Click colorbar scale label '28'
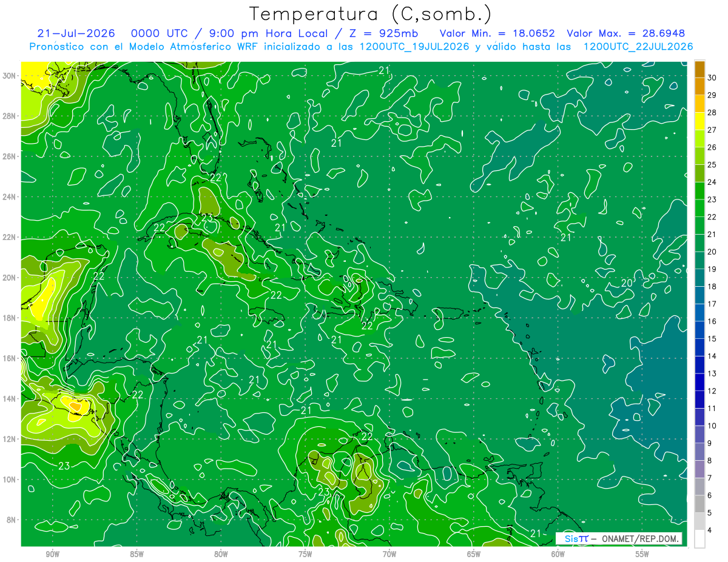The width and height of the screenshot is (728, 562). pyautogui.click(x=712, y=112)
